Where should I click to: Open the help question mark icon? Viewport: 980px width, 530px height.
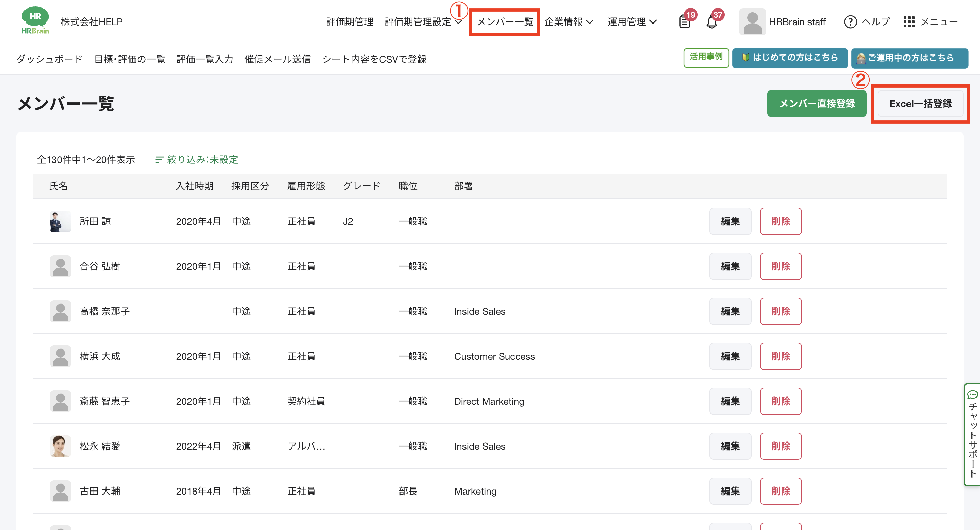(x=850, y=22)
